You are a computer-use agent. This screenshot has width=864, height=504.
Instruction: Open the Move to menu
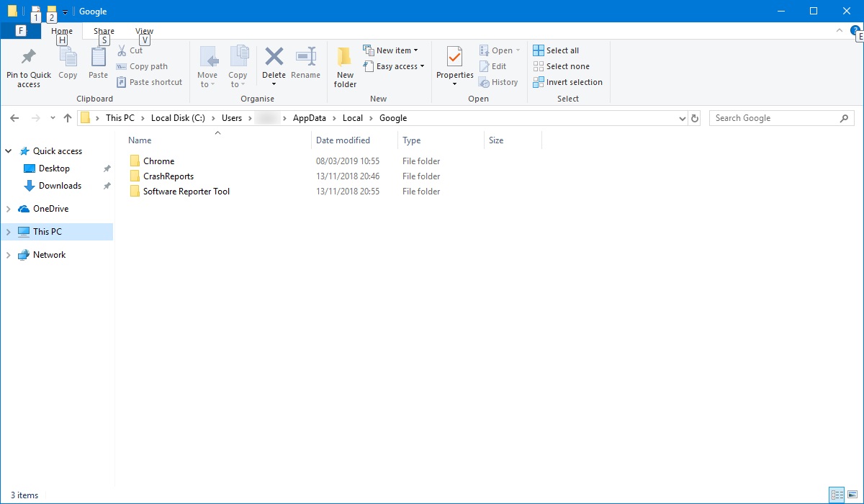(x=207, y=68)
